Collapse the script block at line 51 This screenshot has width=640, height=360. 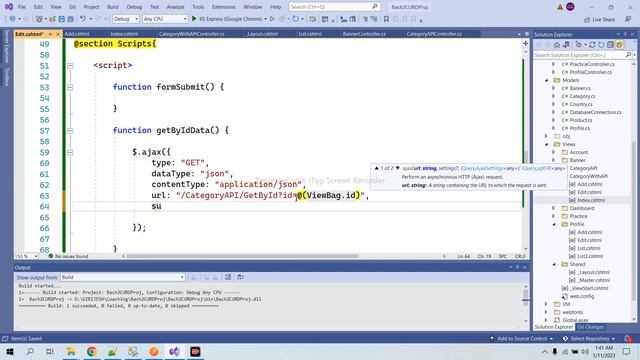tap(70, 66)
